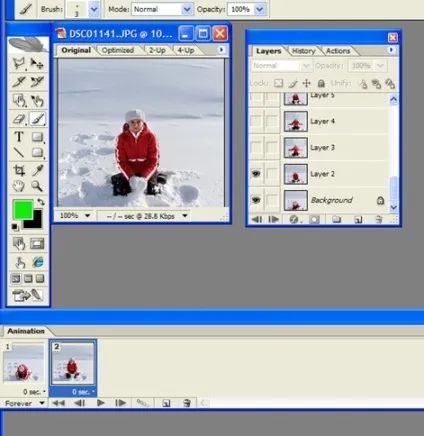Click the green foreground color swatch
The height and width of the screenshot is (436, 424).
23,210
